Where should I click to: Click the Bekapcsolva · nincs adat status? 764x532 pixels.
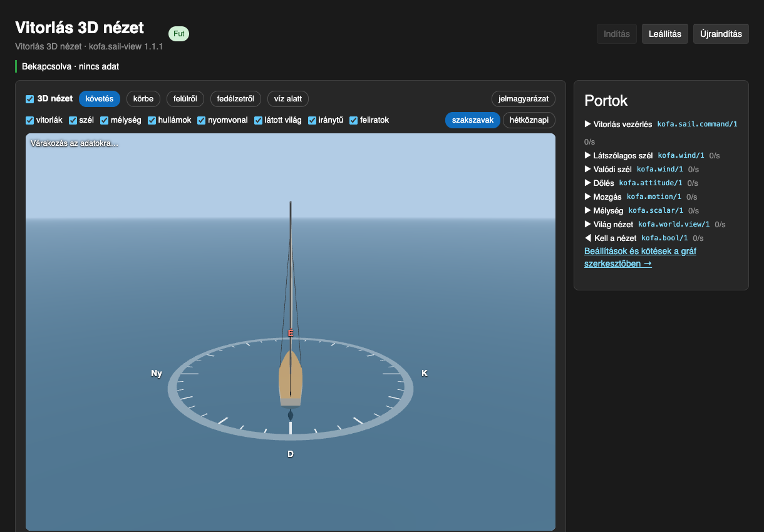[70, 66]
